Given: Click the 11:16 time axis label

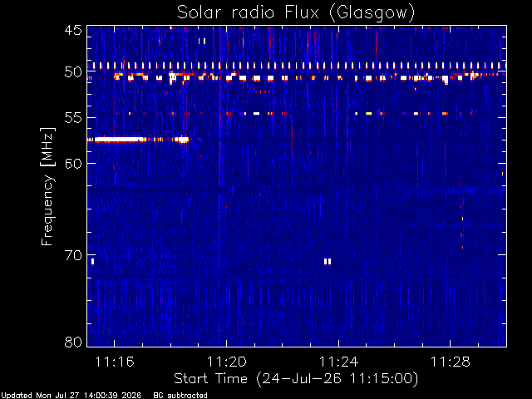Looking at the screenshot, I should coord(115,362).
